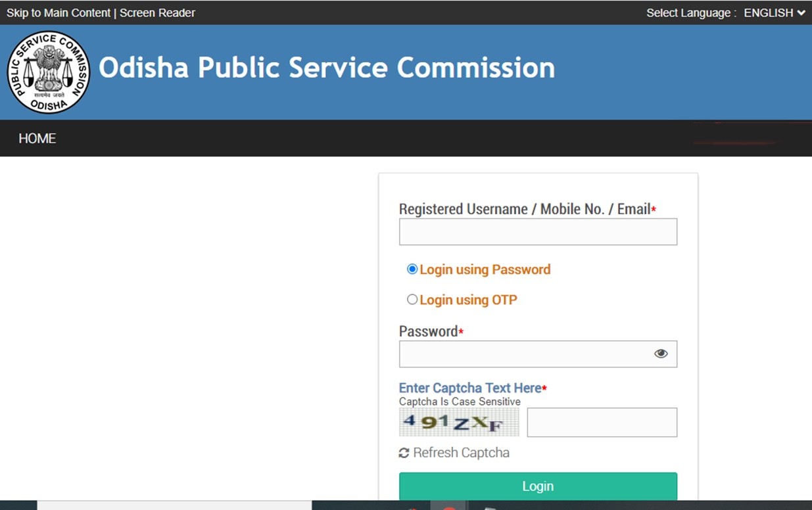Select the Login using Password radio button
Screen dimensions: 812x510
coord(412,269)
